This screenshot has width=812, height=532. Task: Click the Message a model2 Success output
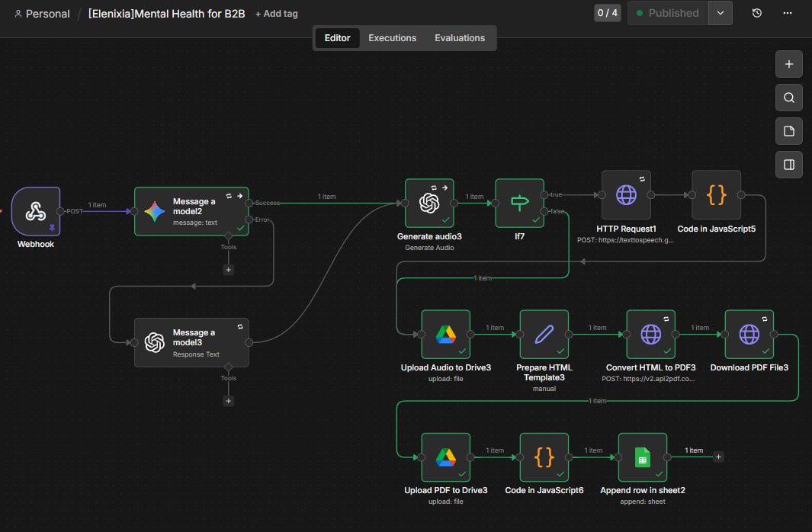249,203
